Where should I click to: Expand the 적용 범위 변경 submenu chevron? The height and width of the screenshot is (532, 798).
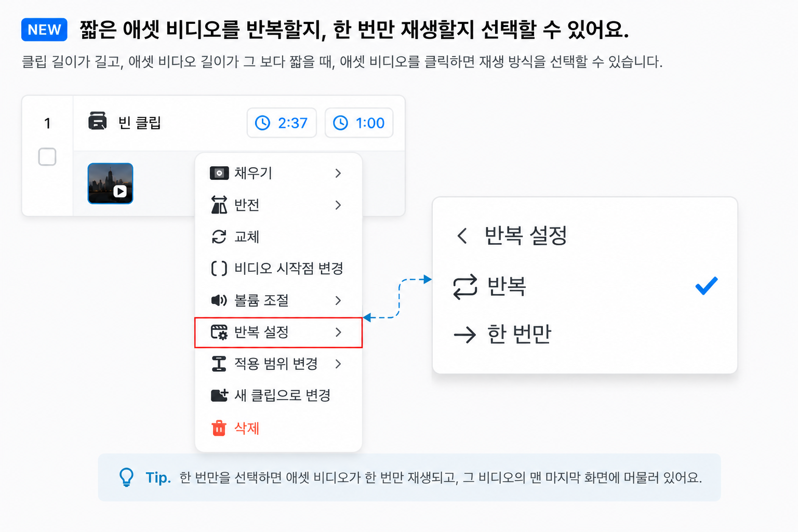(x=338, y=364)
